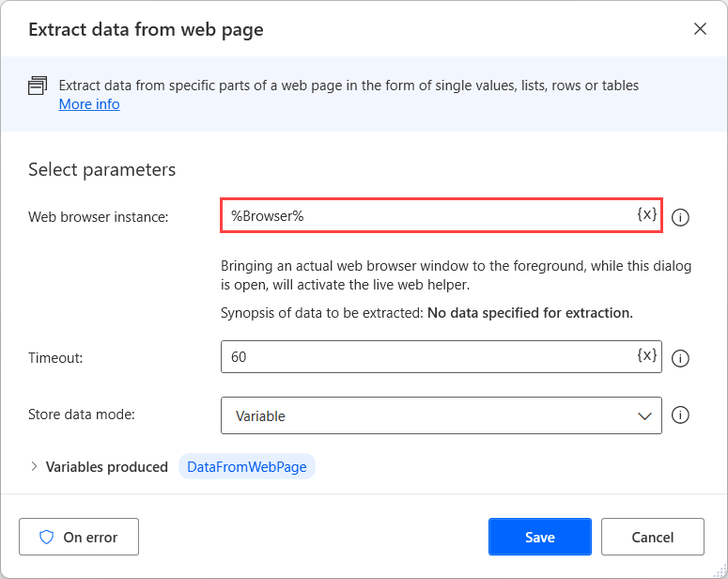Viewport: 728px width, 579px height.
Task: Click the 'Select parameters' heading
Action: [x=102, y=170]
